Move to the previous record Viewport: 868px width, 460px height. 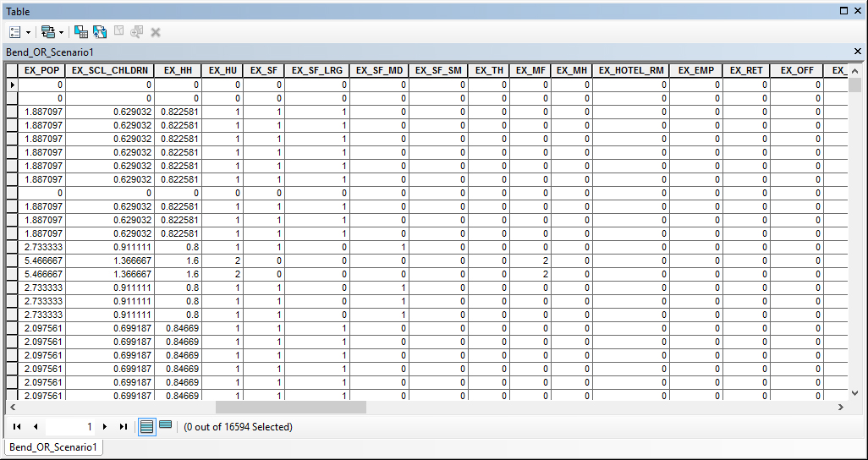point(36,427)
